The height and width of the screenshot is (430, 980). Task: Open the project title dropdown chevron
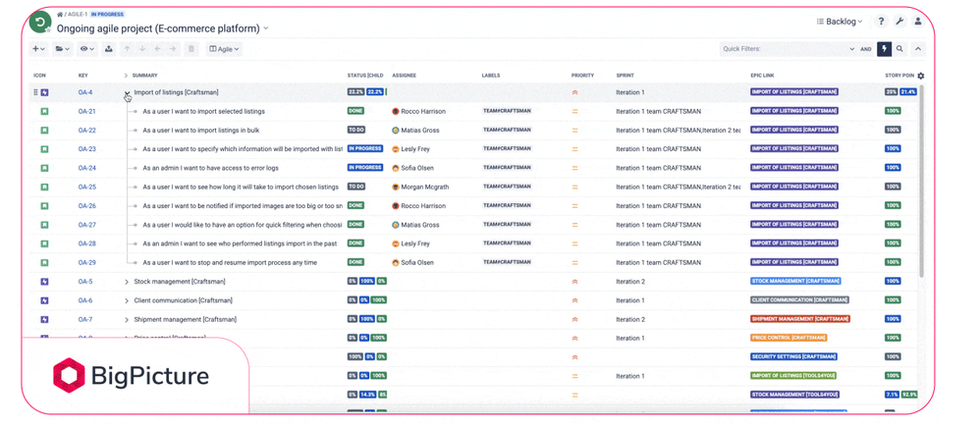pos(266,28)
